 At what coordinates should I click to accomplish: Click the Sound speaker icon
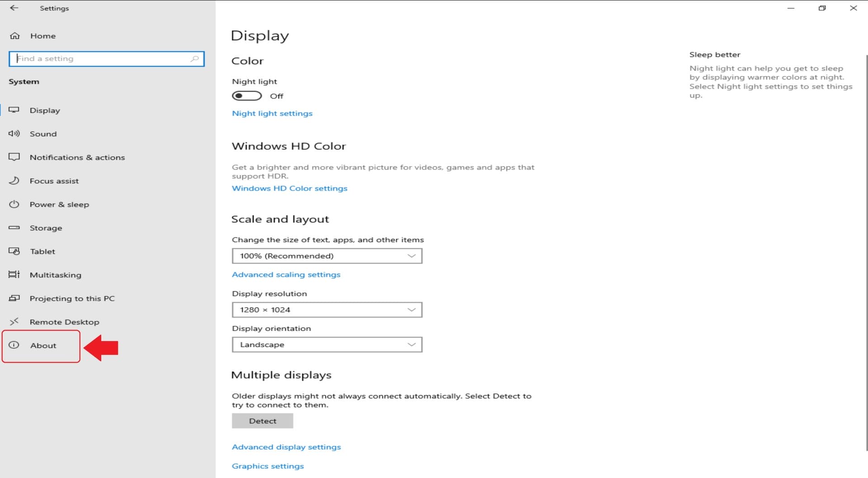[x=15, y=134]
